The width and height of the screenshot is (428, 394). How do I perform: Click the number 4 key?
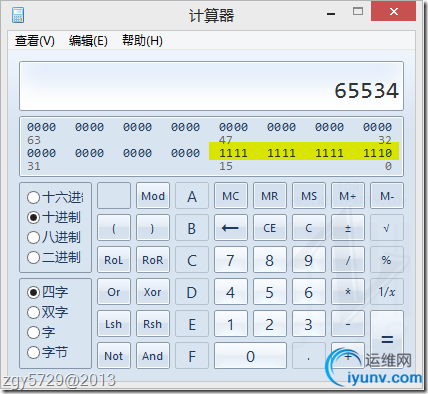coord(231,292)
